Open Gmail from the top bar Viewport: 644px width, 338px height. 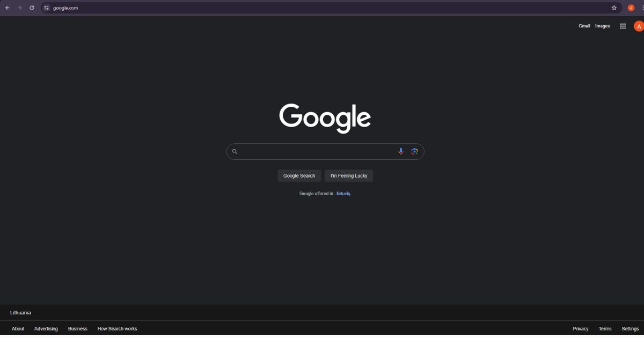(x=584, y=26)
